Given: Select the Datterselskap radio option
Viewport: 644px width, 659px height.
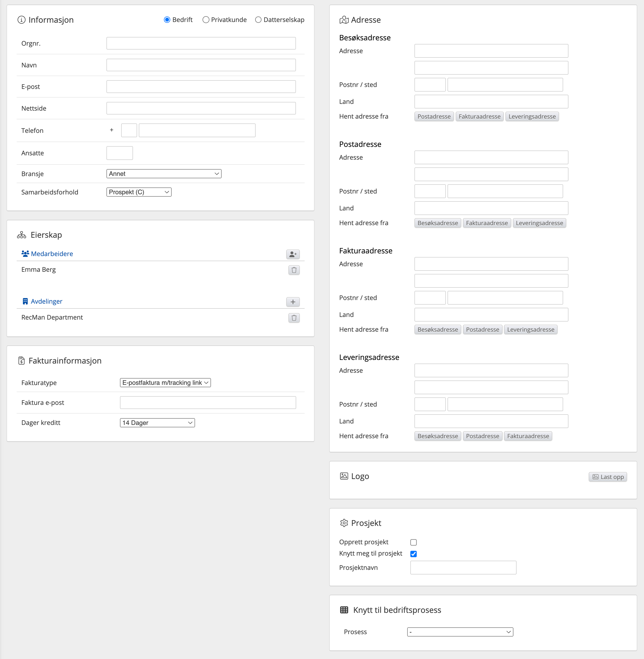Looking at the screenshot, I should point(258,20).
